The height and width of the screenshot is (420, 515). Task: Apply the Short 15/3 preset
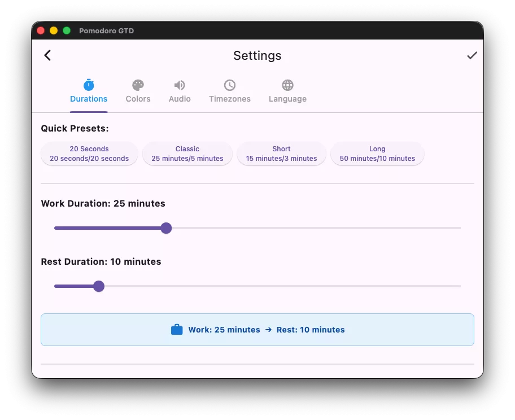pyautogui.click(x=281, y=154)
